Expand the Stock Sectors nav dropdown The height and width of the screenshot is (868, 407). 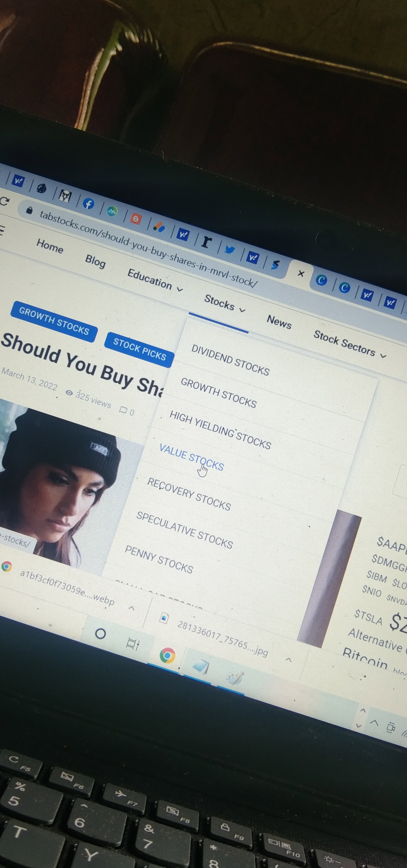[350, 345]
